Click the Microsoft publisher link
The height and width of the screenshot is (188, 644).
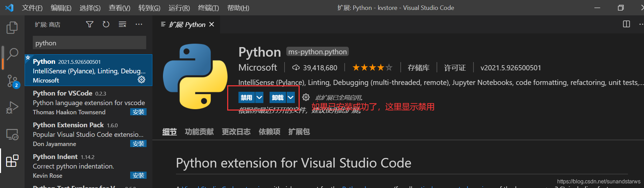[x=258, y=68]
